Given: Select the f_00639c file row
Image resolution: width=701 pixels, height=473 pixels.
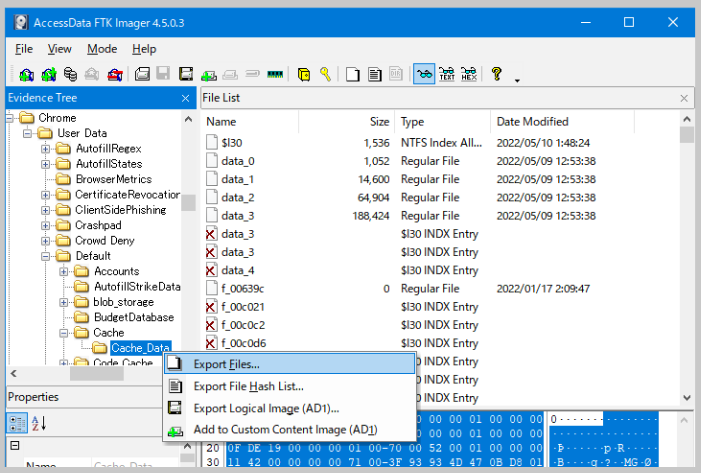Looking at the screenshot, I should coord(440,288).
